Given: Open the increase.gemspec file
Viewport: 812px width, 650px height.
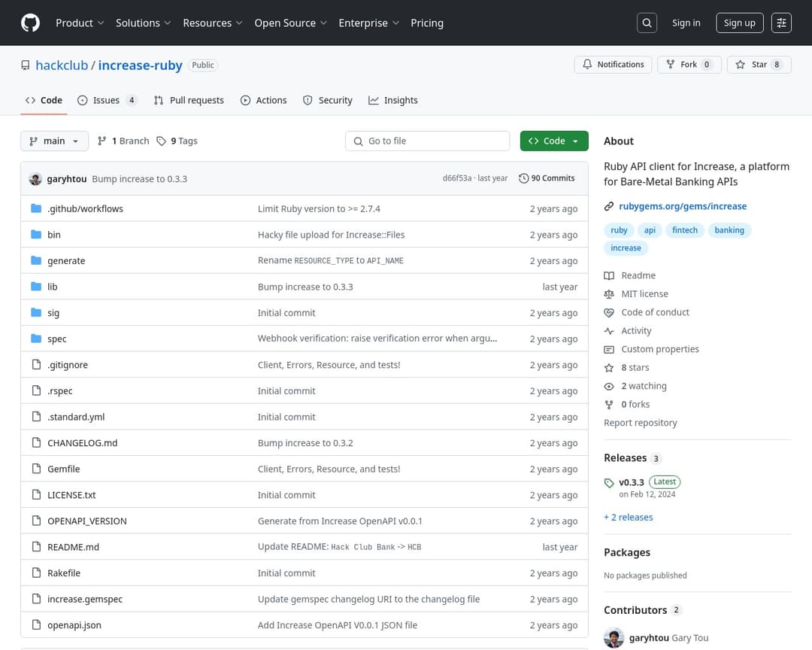Looking at the screenshot, I should [x=85, y=599].
